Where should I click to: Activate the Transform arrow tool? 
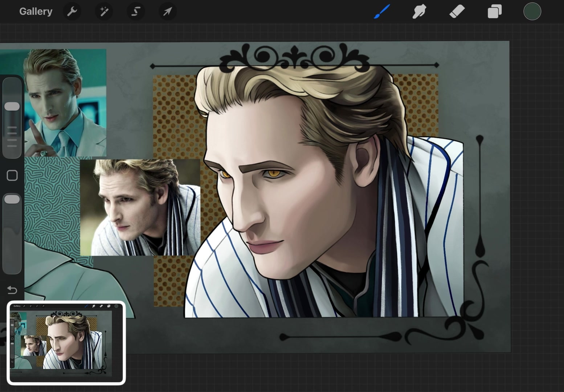pos(168,12)
